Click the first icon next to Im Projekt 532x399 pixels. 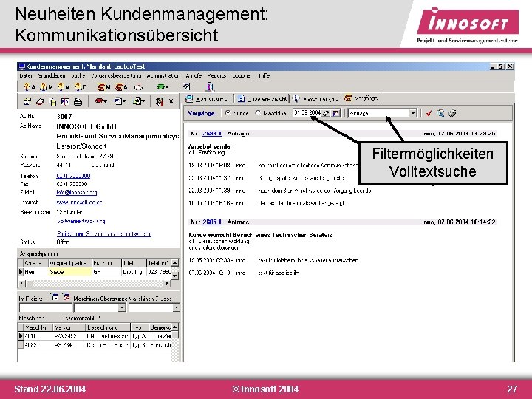click(54, 297)
